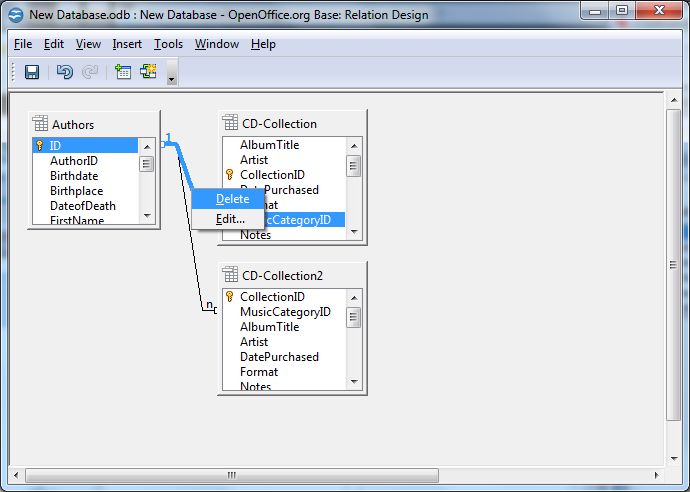Click the Save icon in toolbar
Image resolution: width=690 pixels, height=492 pixels.
[x=32, y=72]
